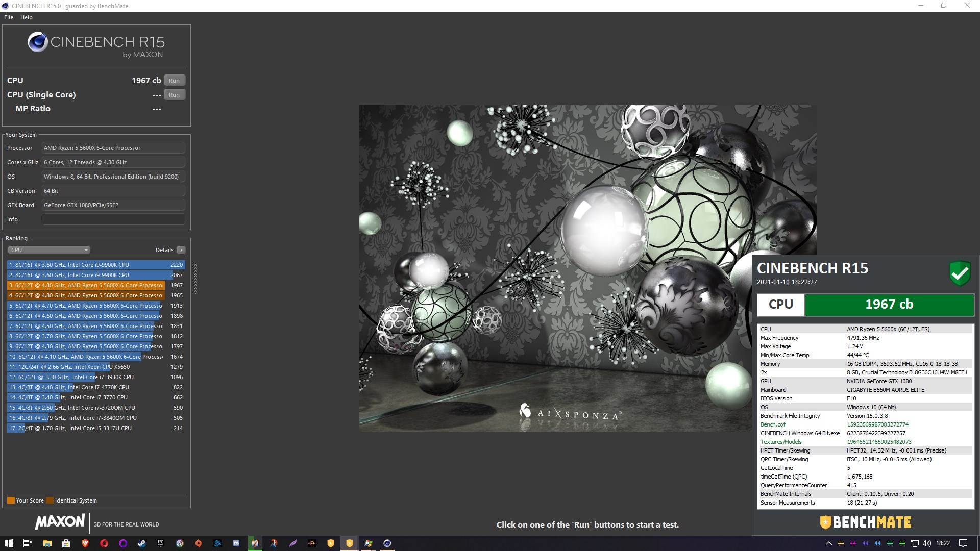Switch to the active BenchMate taskbar icon
Image resolution: width=980 pixels, height=551 pixels.
coord(350,543)
